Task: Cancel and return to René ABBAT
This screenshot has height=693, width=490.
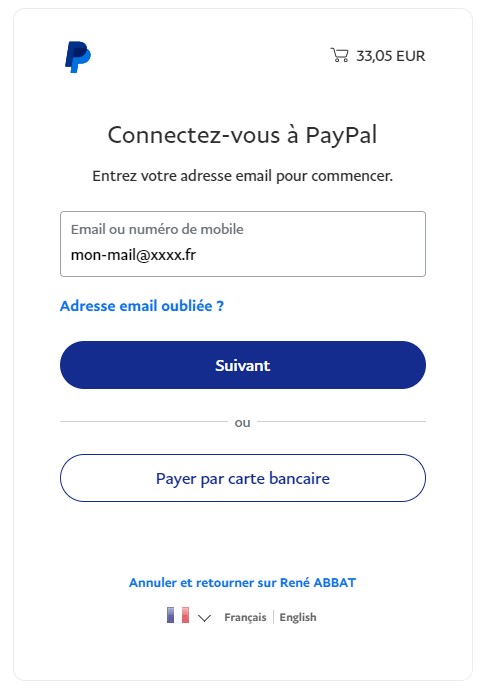Action: tap(242, 583)
